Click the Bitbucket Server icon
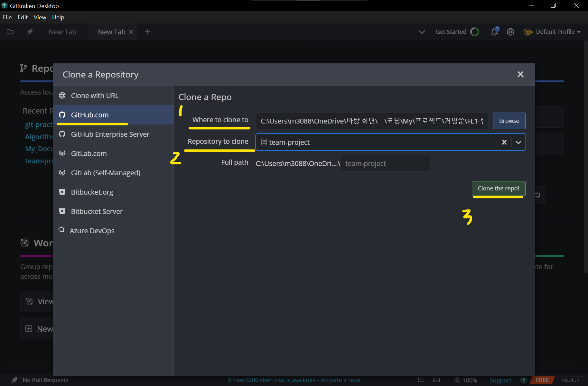 (x=62, y=211)
